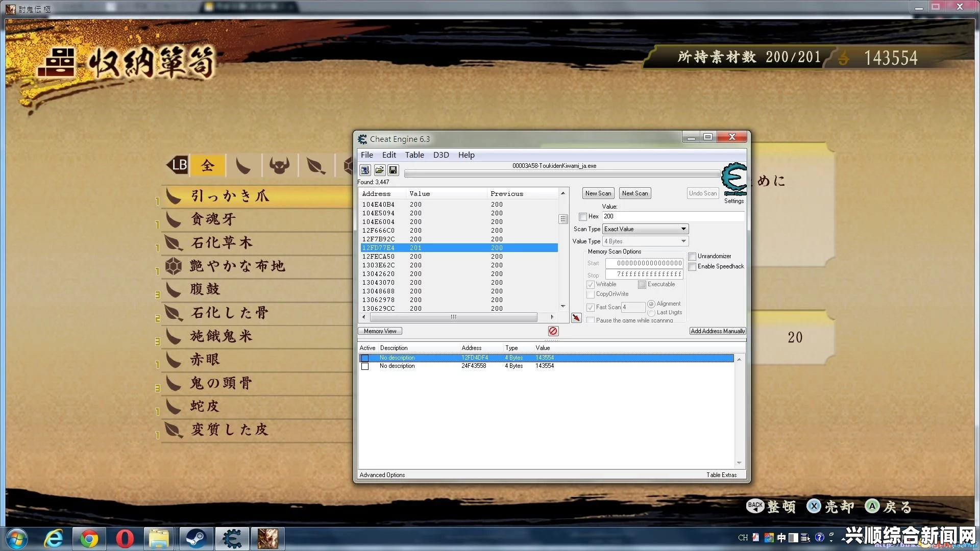The width and height of the screenshot is (980, 551).
Task: Click the BACK sort button icon
Action: point(755,506)
